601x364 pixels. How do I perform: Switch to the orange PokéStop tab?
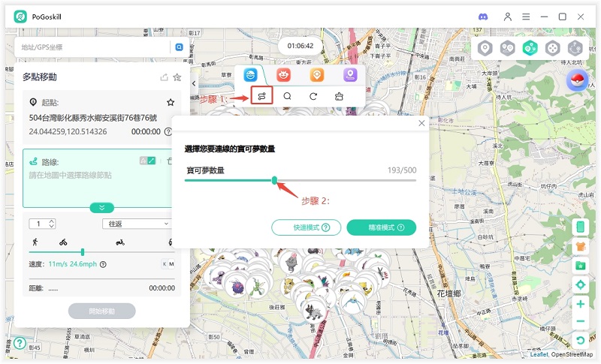(x=317, y=74)
